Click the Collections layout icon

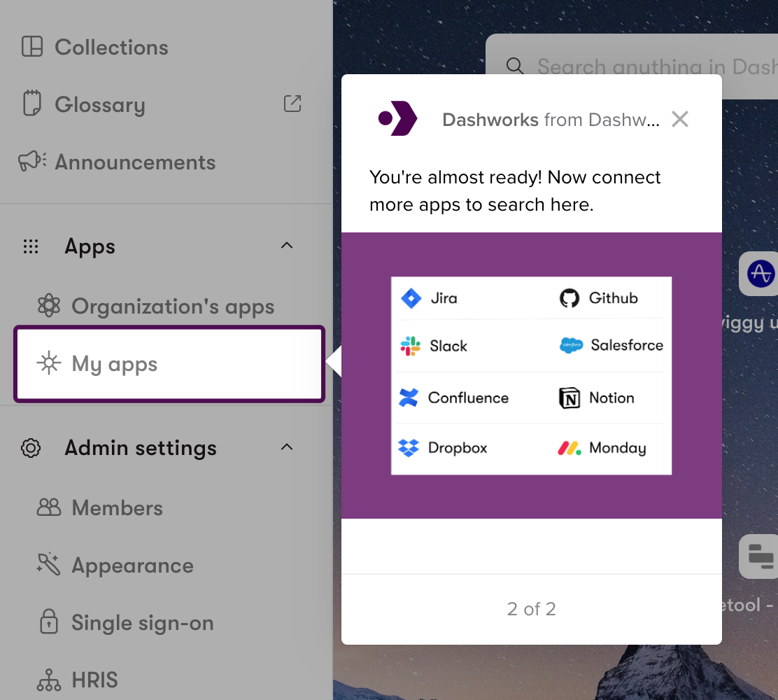32,47
